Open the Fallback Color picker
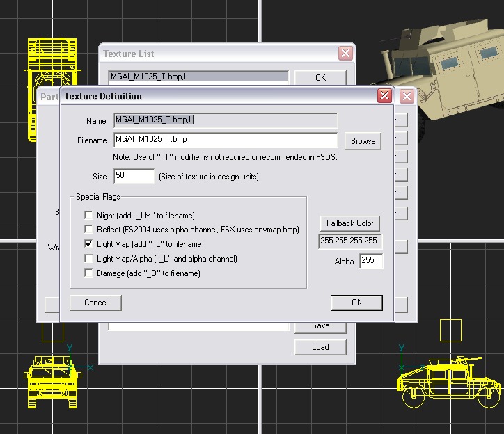 350,223
